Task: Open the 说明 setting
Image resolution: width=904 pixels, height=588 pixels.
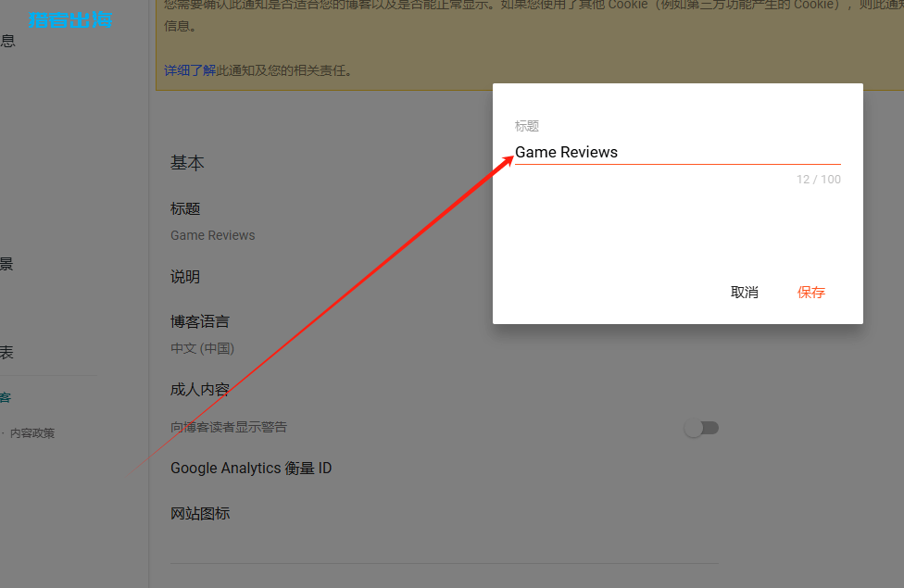Action: [185, 277]
